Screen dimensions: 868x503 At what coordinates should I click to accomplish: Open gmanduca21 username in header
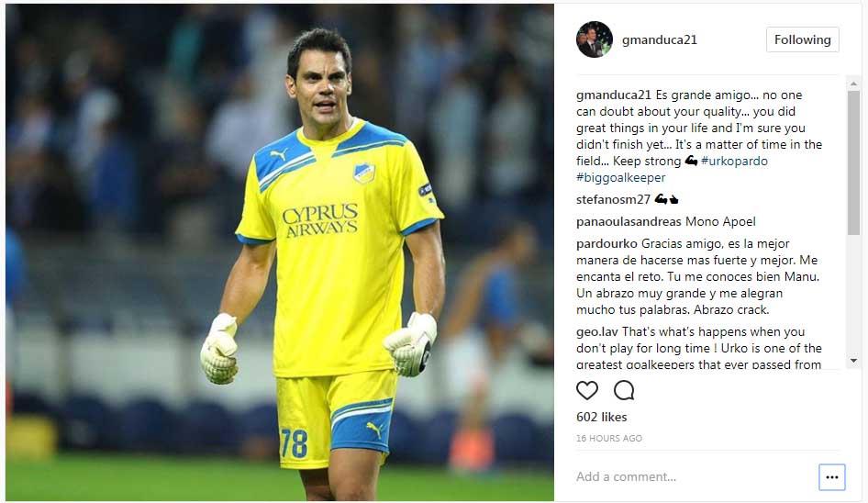[660, 39]
